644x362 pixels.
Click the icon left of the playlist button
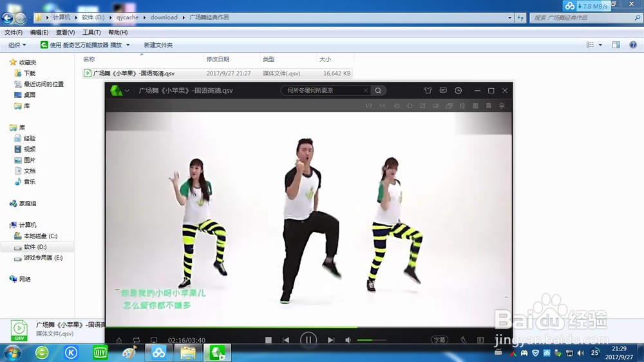click(x=463, y=340)
